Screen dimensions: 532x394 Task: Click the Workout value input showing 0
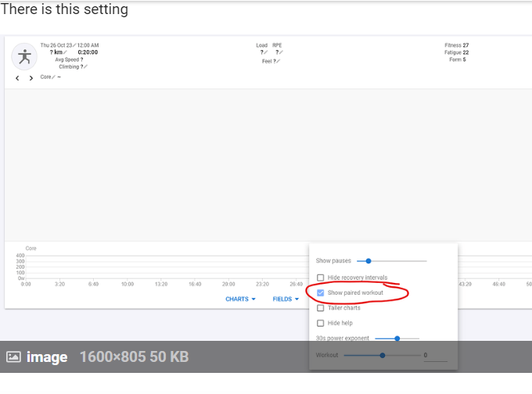pos(436,356)
